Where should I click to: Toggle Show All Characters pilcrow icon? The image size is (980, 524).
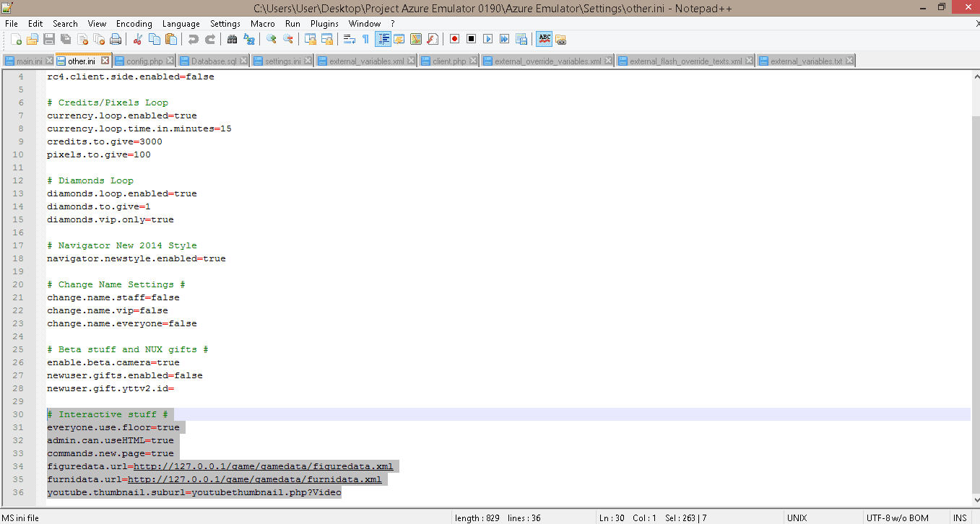(365, 39)
